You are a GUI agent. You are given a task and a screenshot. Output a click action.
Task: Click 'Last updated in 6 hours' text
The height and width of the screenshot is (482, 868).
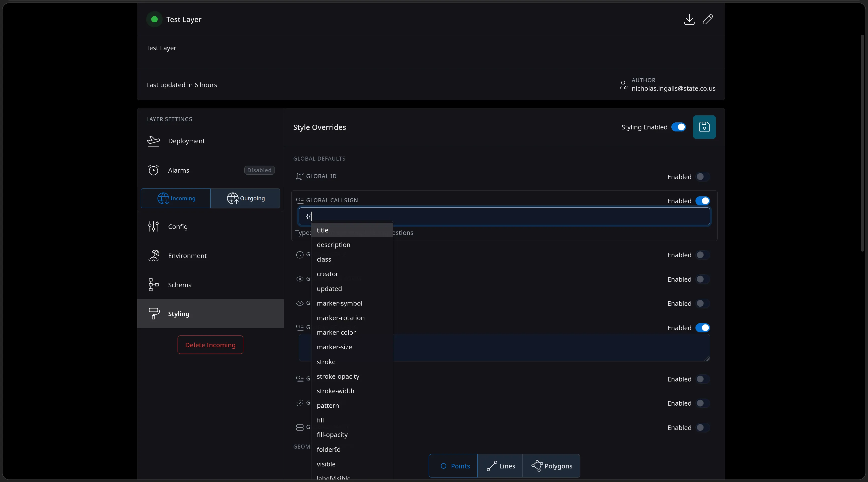point(182,85)
